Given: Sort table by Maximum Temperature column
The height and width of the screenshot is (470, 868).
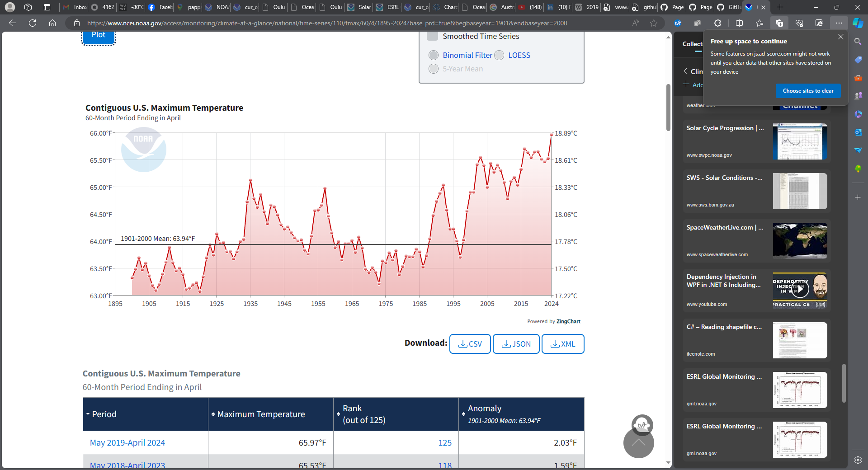Looking at the screenshot, I should [x=261, y=414].
